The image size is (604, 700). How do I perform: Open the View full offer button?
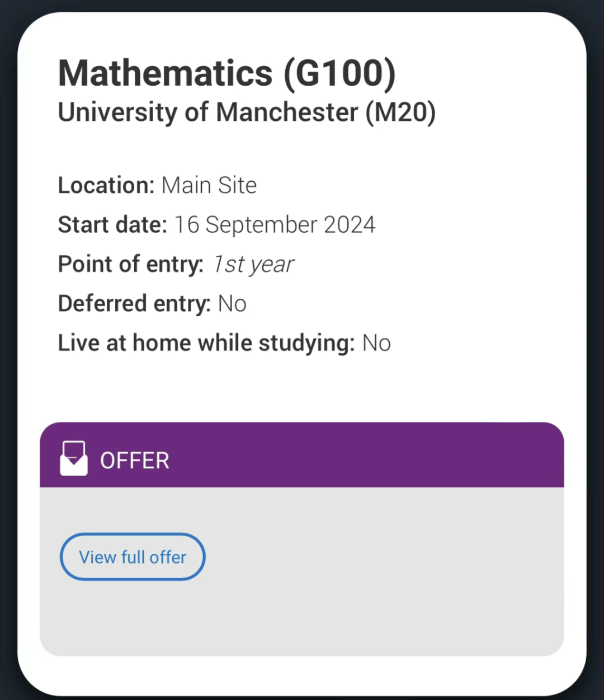tap(133, 557)
